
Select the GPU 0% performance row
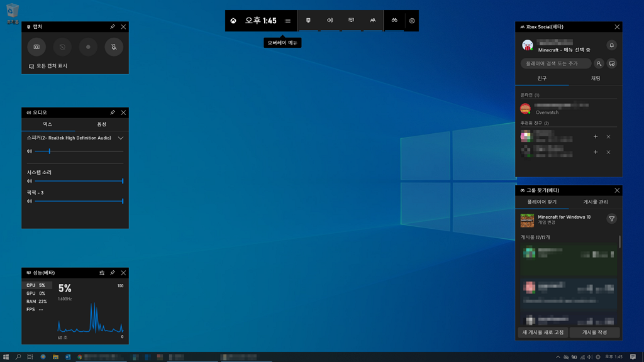tap(37, 293)
